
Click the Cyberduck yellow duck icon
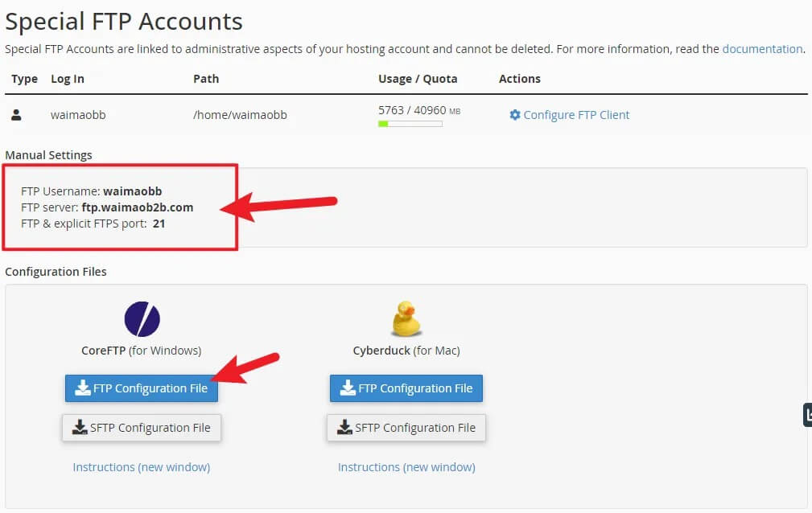click(x=406, y=318)
